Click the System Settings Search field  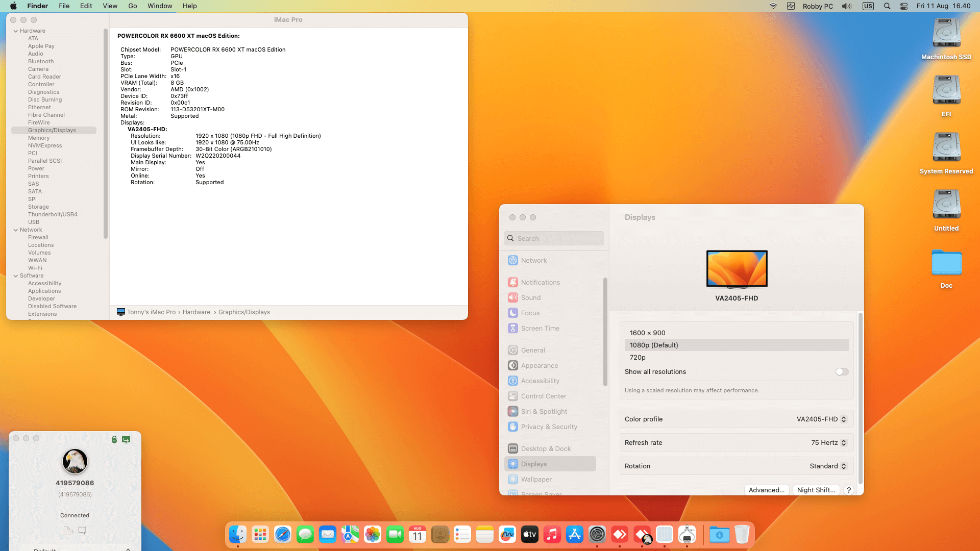pos(554,238)
